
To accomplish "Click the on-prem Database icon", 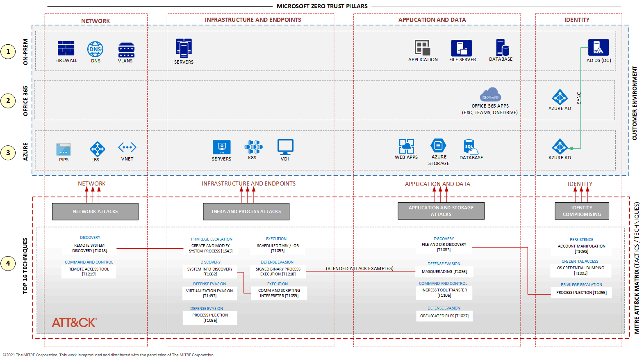I will [x=502, y=47].
